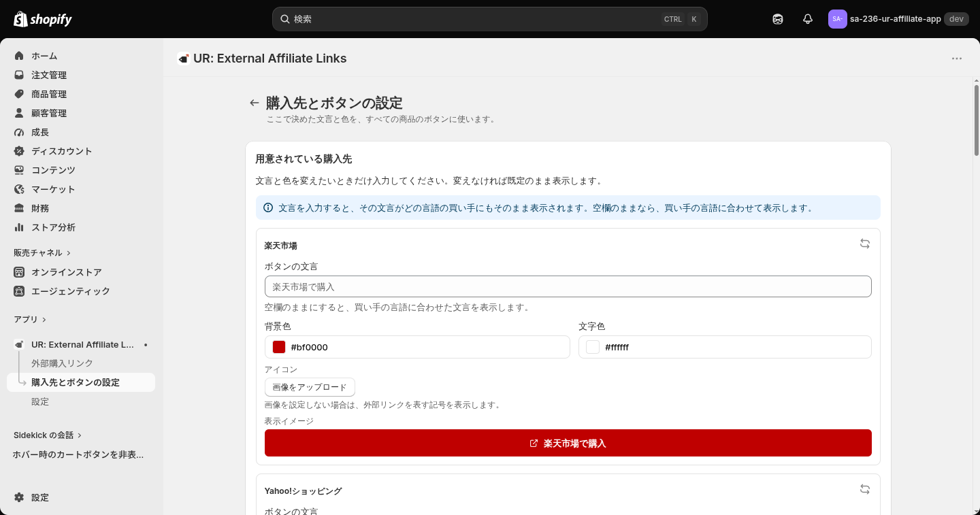Click the コンテンツ content icon
The height and width of the screenshot is (515, 980).
pos(19,170)
